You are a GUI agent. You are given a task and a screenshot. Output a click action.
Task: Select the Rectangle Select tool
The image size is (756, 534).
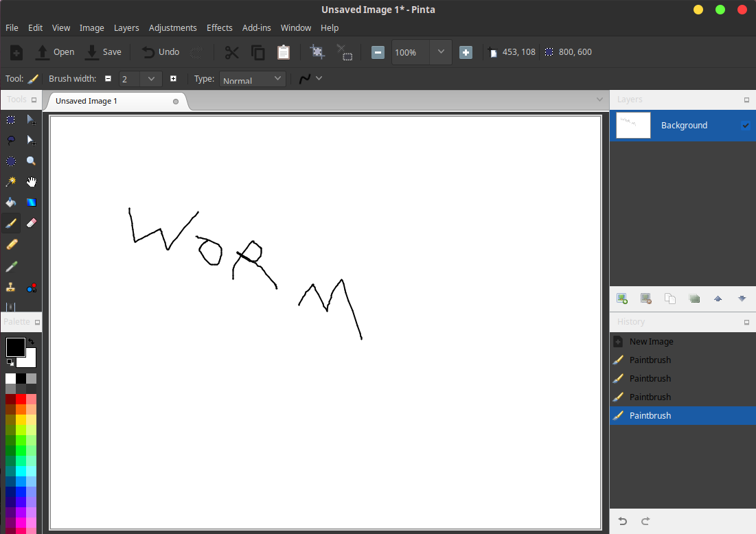point(10,119)
